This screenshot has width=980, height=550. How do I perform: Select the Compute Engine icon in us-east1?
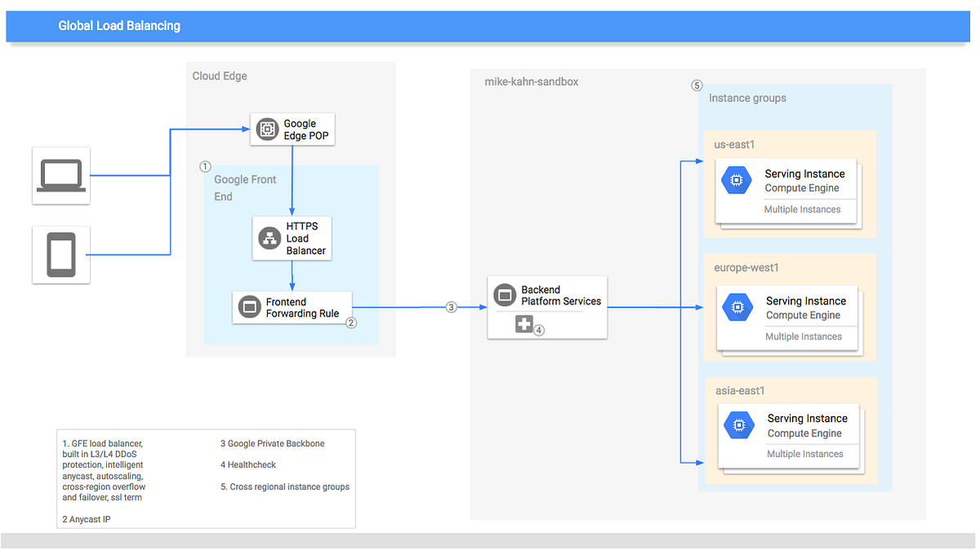737,180
